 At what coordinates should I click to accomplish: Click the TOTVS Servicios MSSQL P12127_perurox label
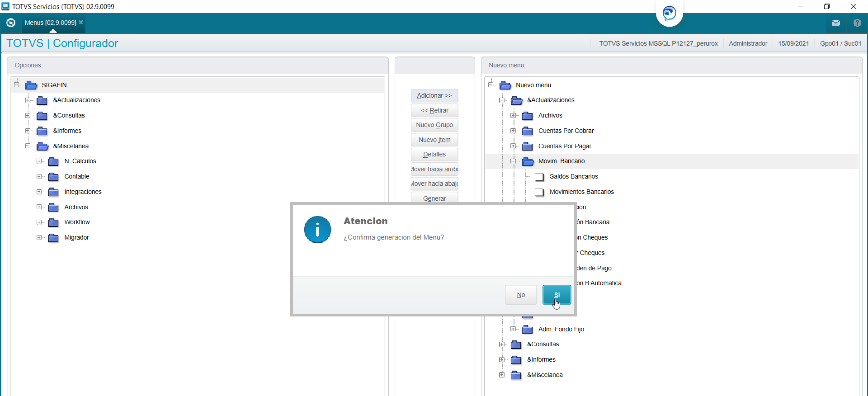[x=659, y=43]
